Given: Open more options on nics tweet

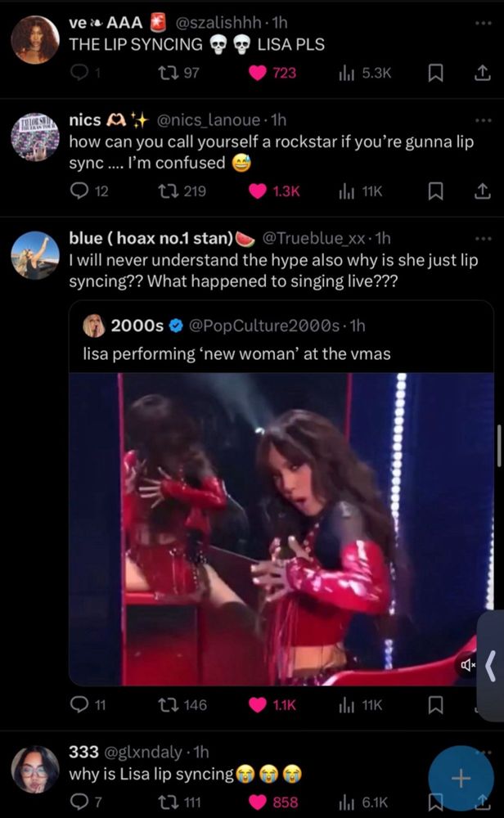Looking at the screenshot, I should 483,120.
